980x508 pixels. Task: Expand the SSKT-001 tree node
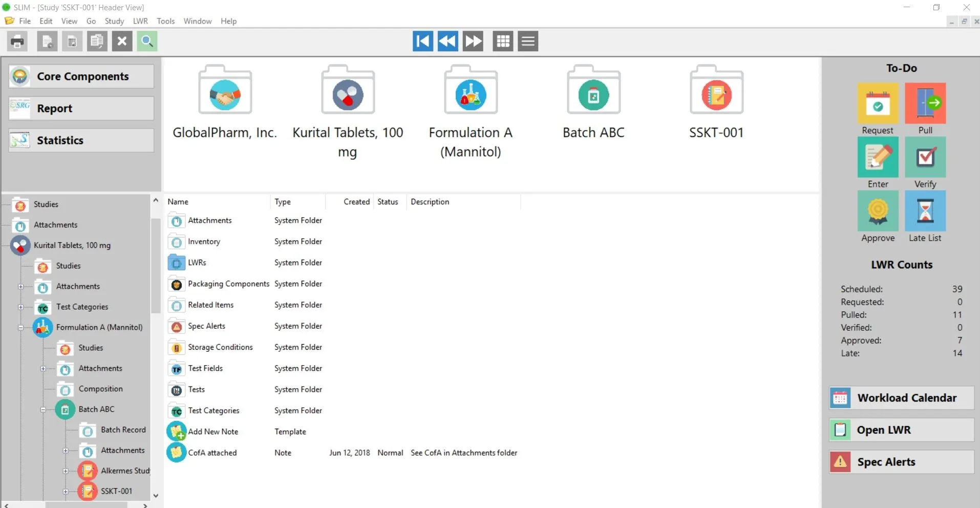(x=66, y=492)
